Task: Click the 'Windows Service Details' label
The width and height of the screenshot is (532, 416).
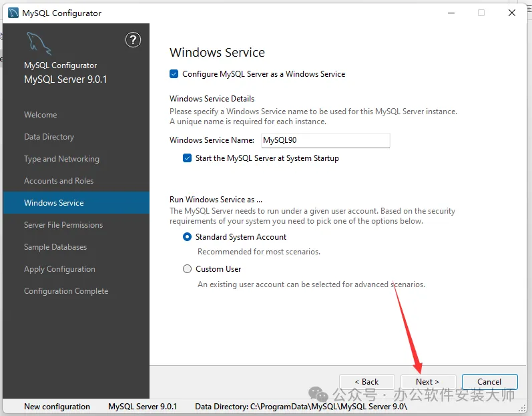Action: (212, 99)
